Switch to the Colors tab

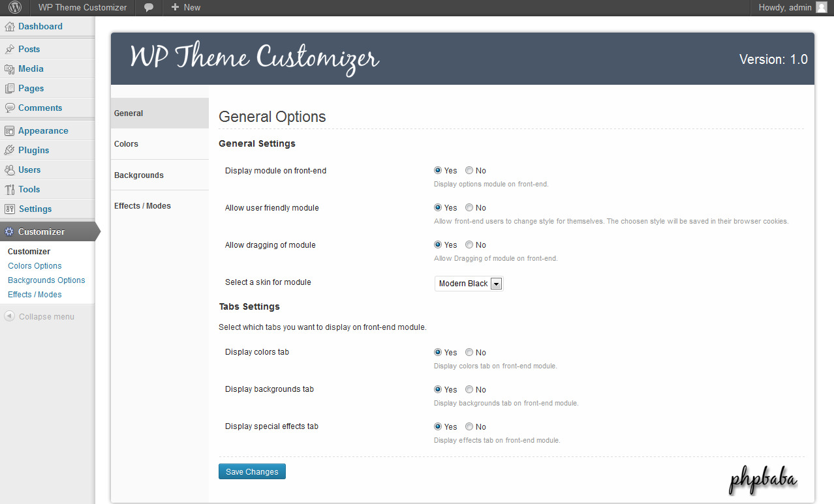[x=160, y=144]
